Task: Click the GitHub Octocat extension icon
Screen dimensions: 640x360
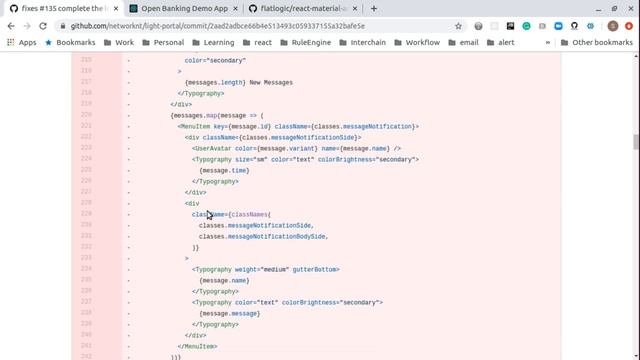Action: [x=574, y=26]
